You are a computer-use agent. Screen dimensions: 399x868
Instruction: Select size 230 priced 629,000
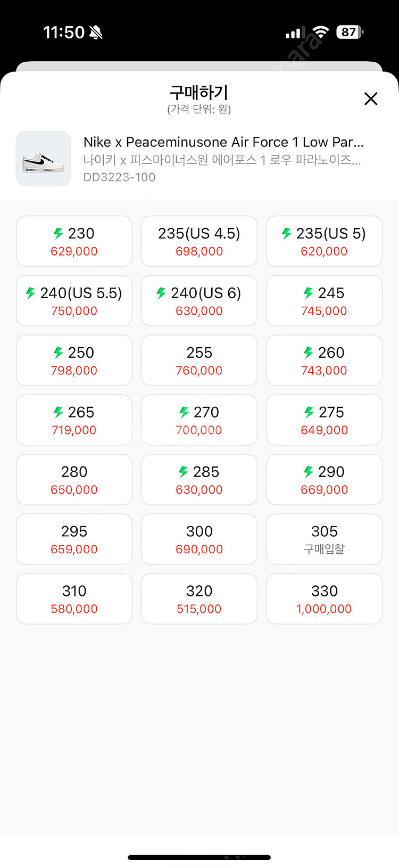74,241
